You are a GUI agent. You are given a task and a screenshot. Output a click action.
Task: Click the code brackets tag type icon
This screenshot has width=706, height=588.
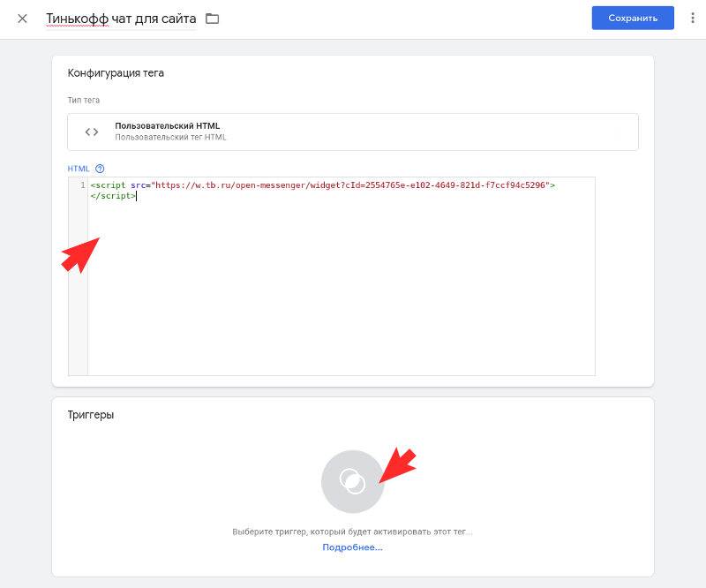pos(92,132)
